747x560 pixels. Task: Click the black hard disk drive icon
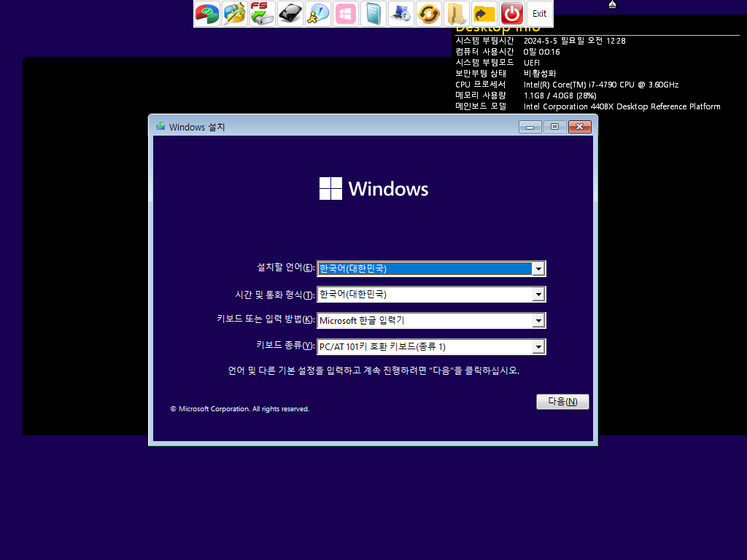click(x=290, y=14)
